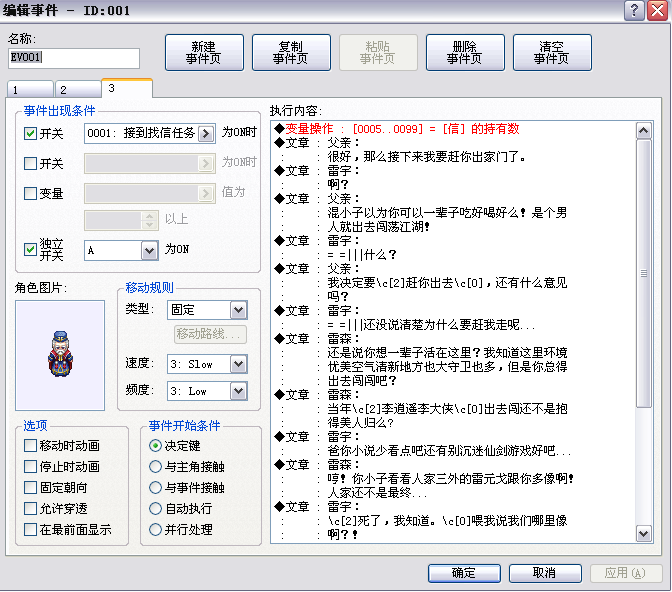Enable the second 开关 condition checkbox

tap(30, 163)
